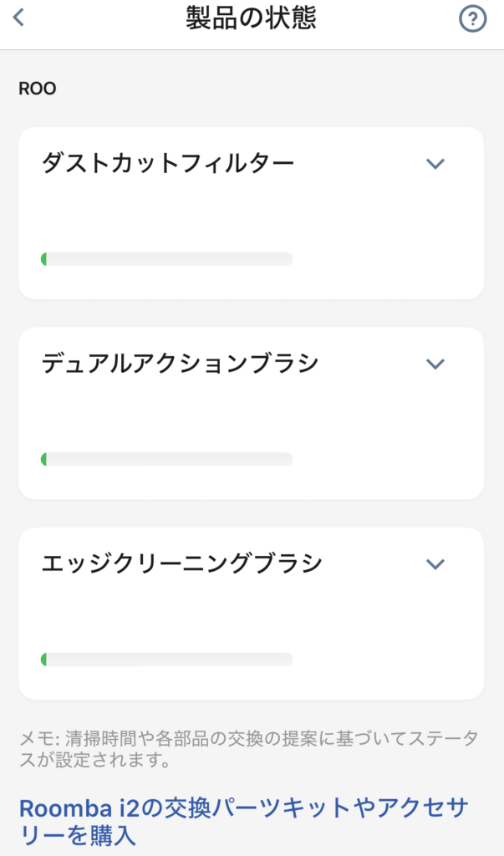
Task: Click the green fill on the ダストカットフィルター bar
Action: [x=43, y=259]
